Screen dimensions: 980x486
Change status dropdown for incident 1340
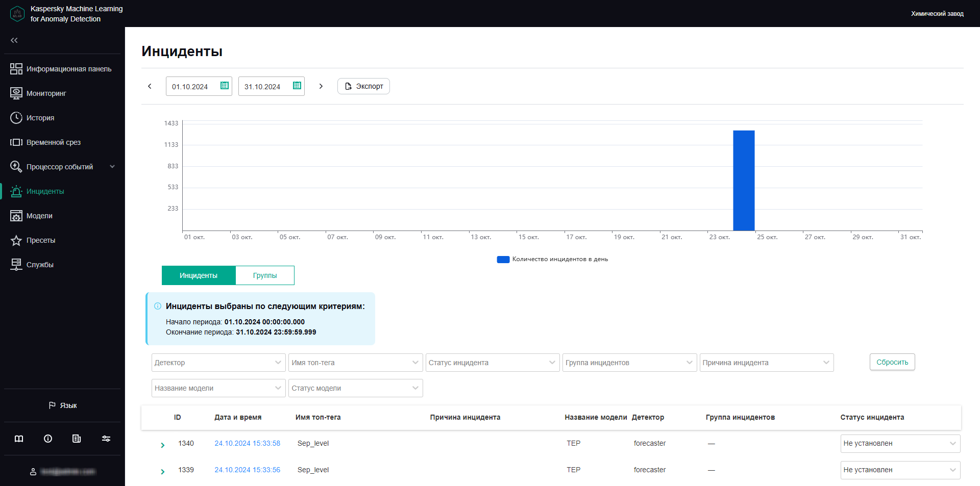[900, 444]
